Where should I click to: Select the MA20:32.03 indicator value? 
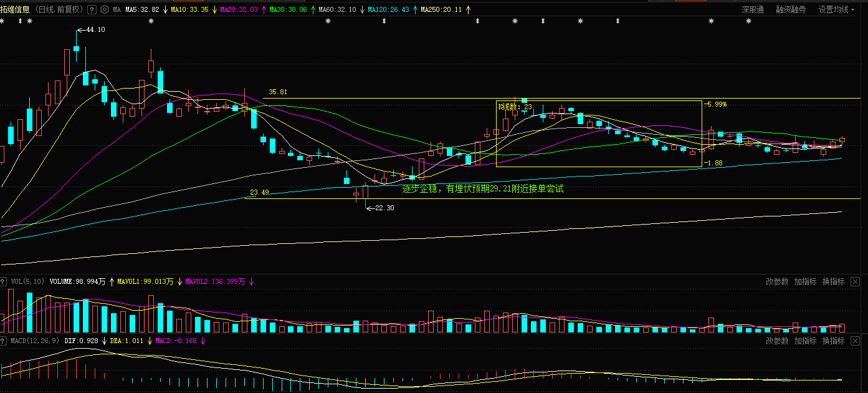coord(239,10)
